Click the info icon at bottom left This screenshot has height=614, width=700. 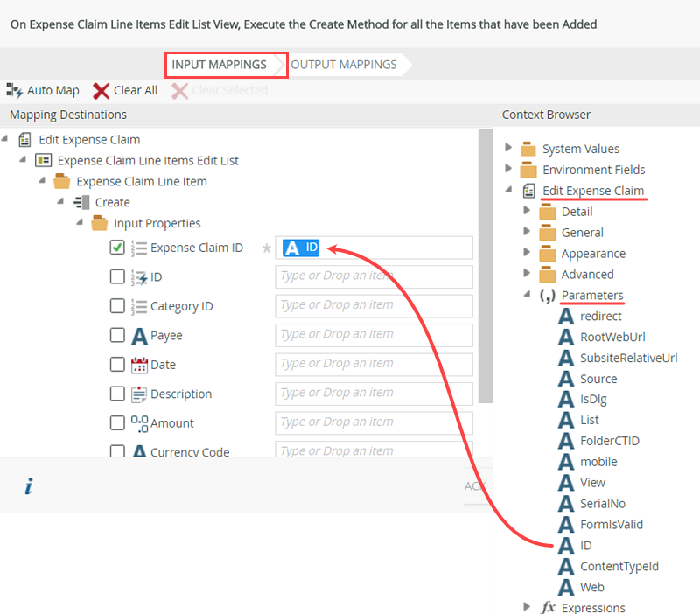tap(29, 486)
